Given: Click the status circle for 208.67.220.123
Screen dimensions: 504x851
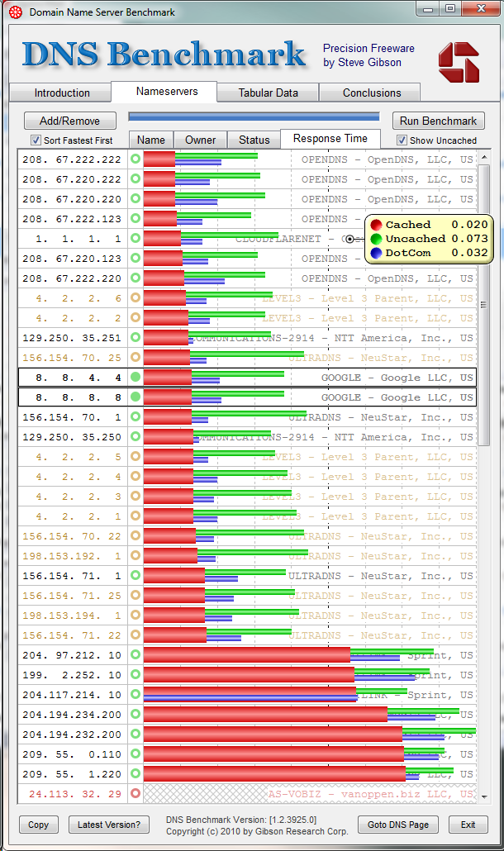Looking at the screenshot, I should (135, 258).
